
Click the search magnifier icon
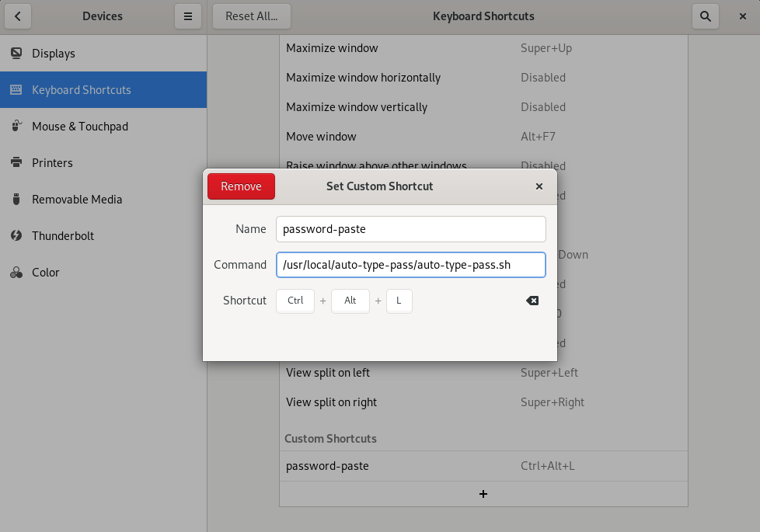coord(706,16)
